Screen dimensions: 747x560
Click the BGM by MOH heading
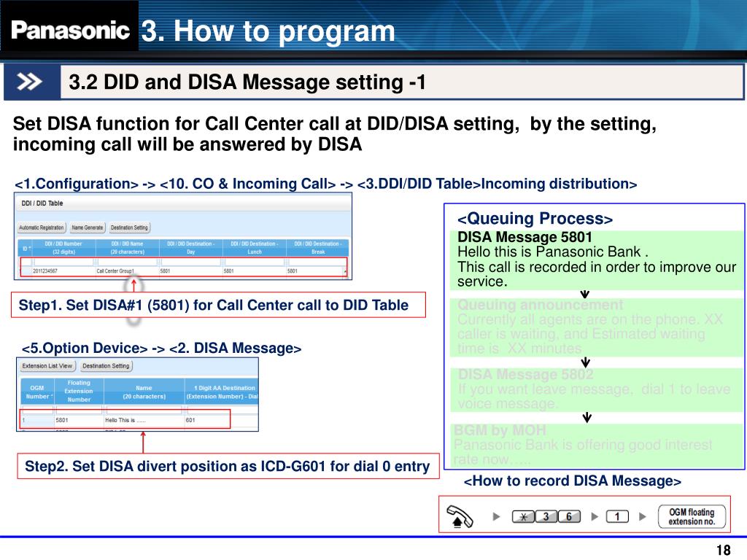(500, 430)
